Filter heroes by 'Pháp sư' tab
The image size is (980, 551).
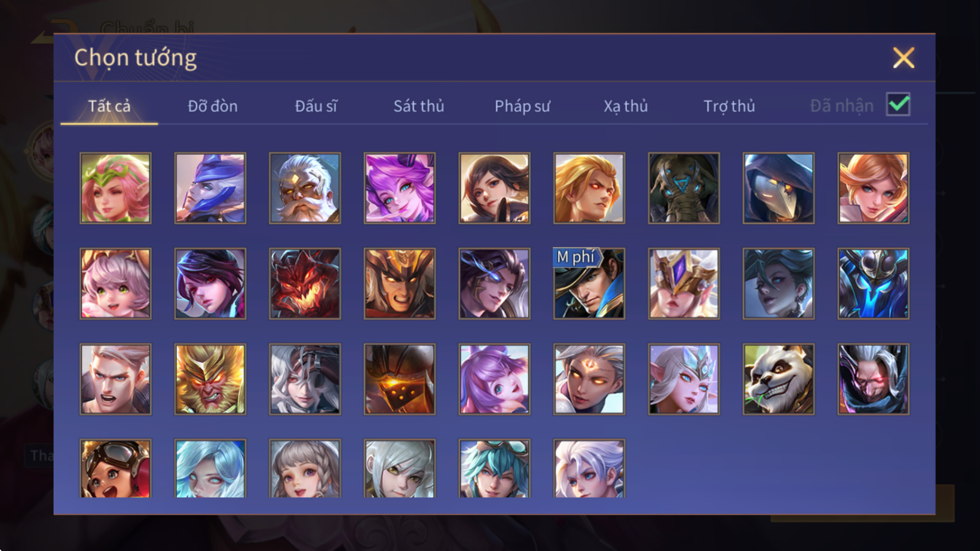pos(522,106)
